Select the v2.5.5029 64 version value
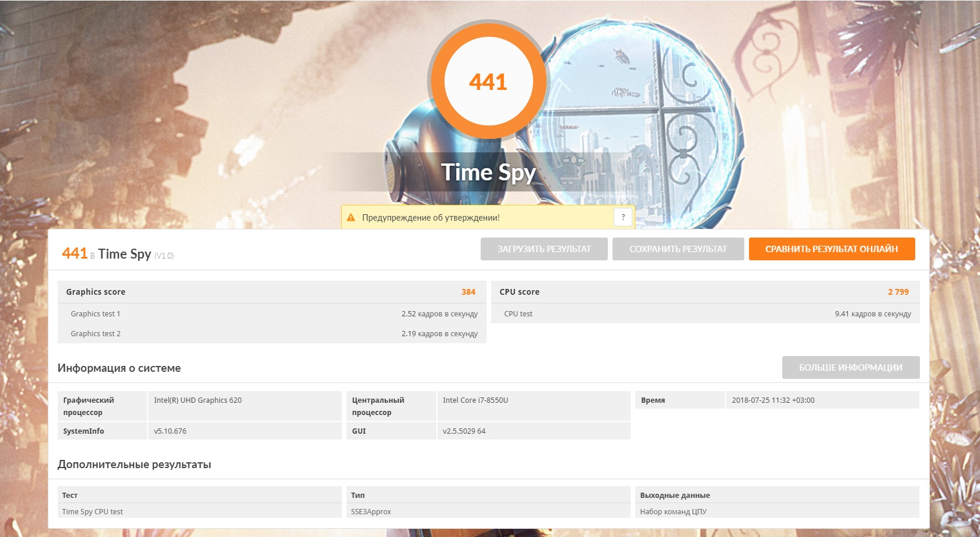Image resolution: width=980 pixels, height=537 pixels. tap(464, 431)
